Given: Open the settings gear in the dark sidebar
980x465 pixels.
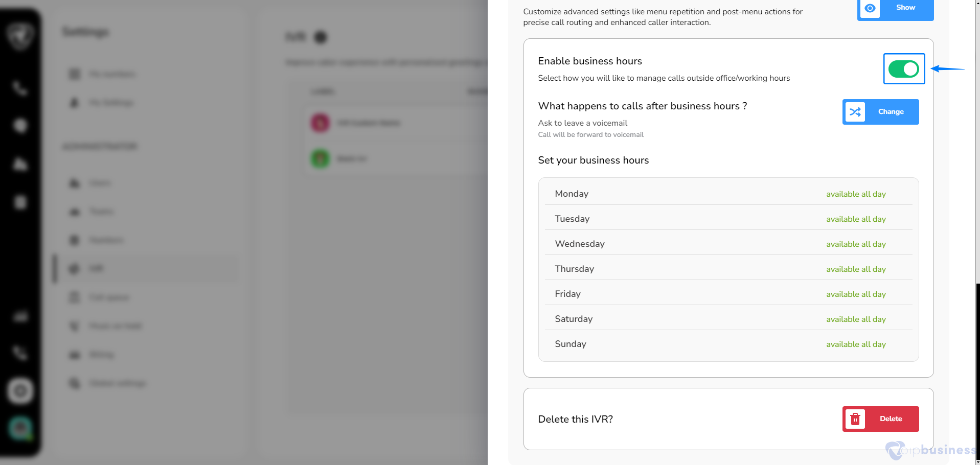Looking at the screenshot, I should point(20,391).
